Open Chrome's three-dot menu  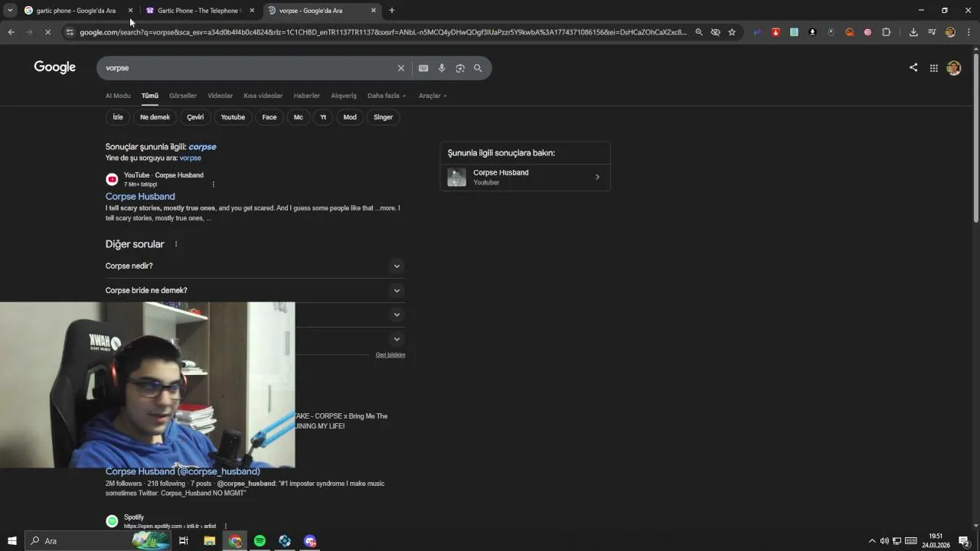point(969,32)
